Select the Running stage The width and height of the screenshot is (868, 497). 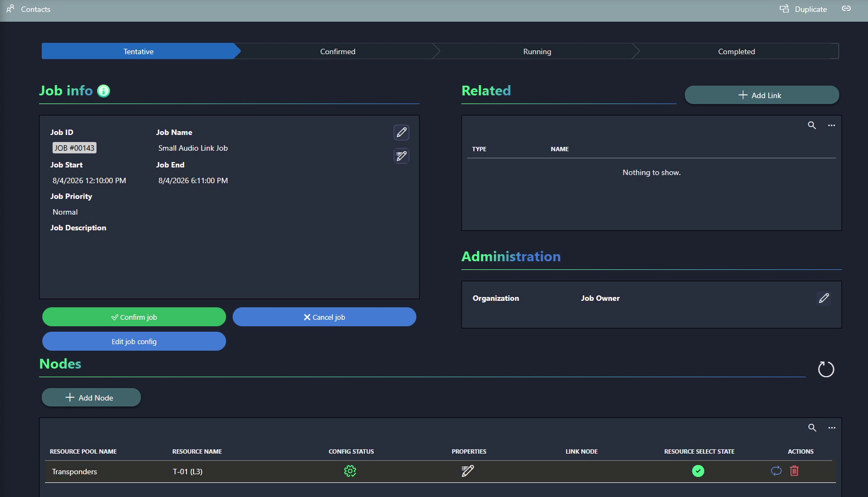click(x=537, y=51)
